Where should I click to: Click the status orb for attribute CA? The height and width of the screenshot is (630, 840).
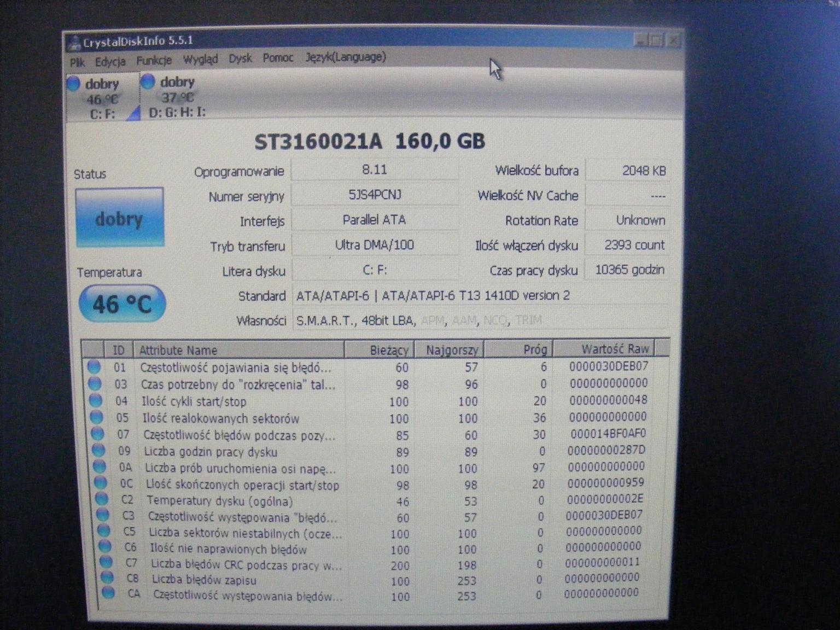click(109, 593)
